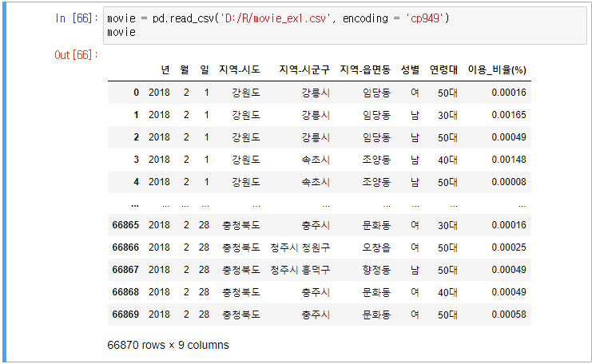
Task: Click 충청북도 cell in row 66865
Action: 241,225
